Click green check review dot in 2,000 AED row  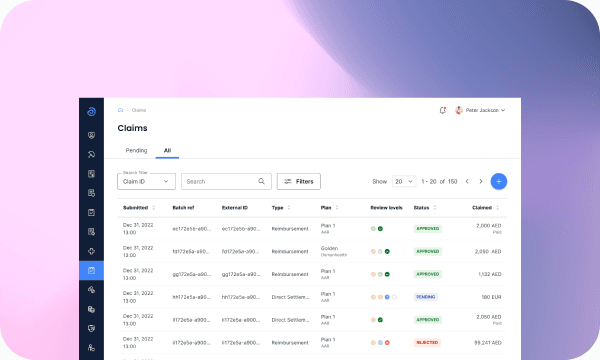[380, 229]
